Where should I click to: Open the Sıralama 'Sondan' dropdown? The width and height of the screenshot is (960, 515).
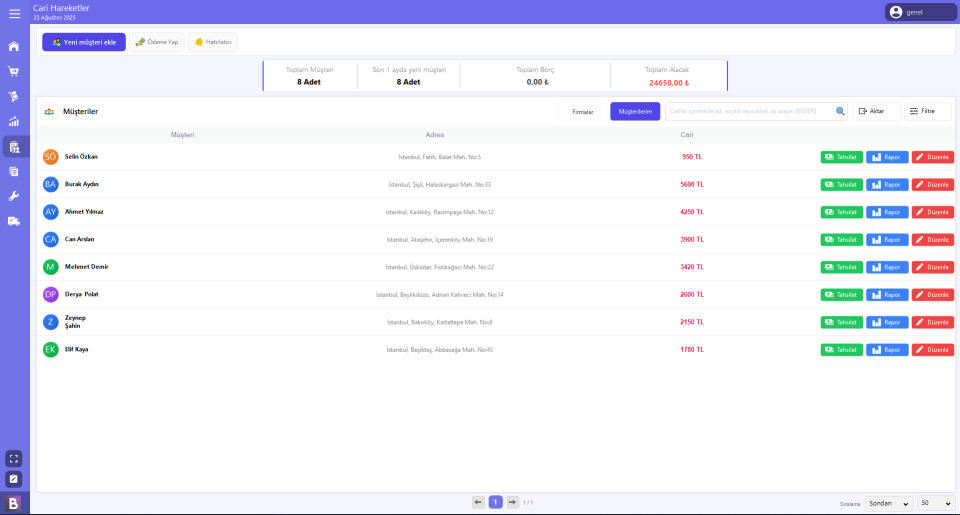click(x=888, y=503)
